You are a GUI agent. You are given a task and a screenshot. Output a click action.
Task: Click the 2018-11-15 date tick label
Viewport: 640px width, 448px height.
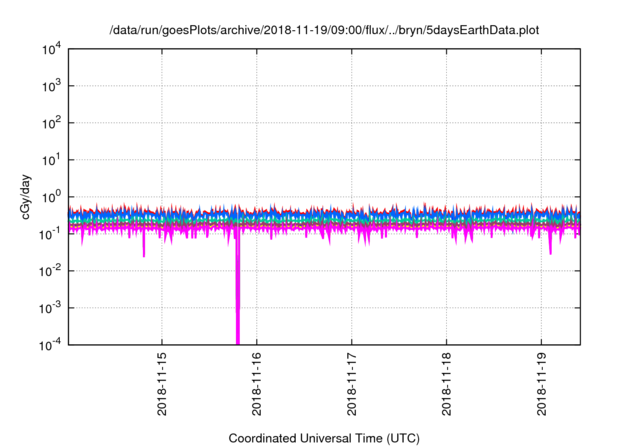[162, 384]
